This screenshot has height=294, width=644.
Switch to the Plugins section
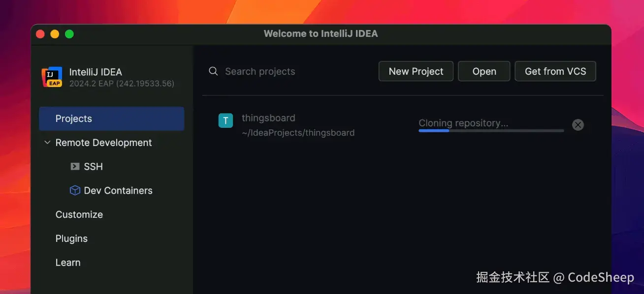click(x=71, y=238)
